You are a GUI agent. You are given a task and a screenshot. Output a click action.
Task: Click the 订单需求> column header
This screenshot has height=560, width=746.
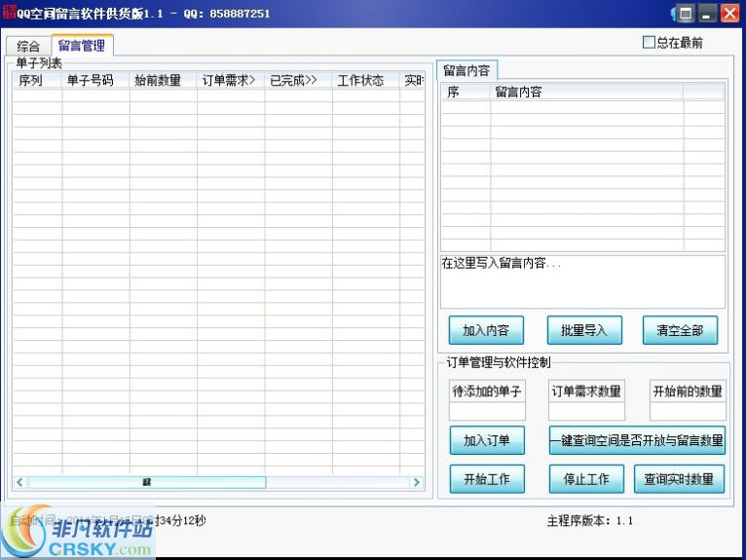click(230, 80)
